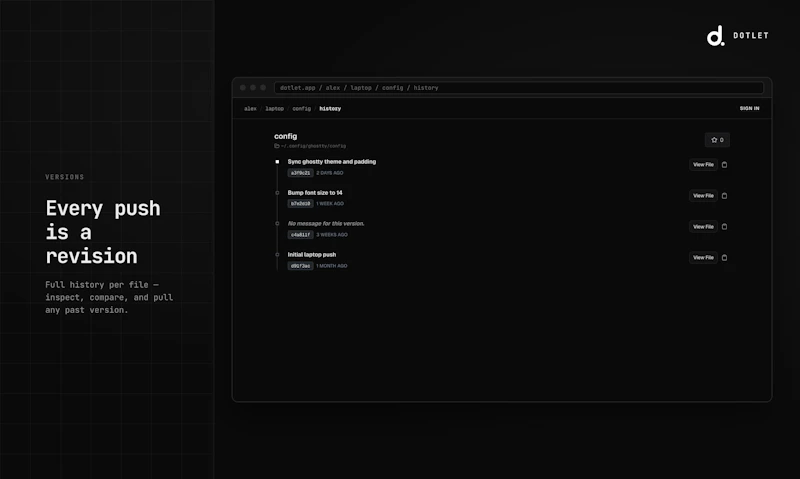Click commit hash b7e2d10
The width and height of the screenshot is (800, 479).
click(301, 204)
